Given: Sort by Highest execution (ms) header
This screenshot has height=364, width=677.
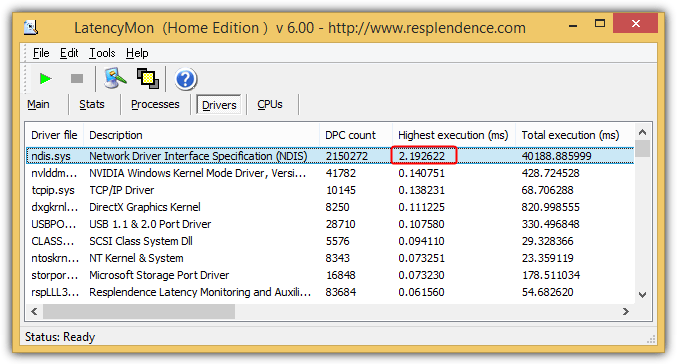Looking at the screenshot, I should [453, 135].
